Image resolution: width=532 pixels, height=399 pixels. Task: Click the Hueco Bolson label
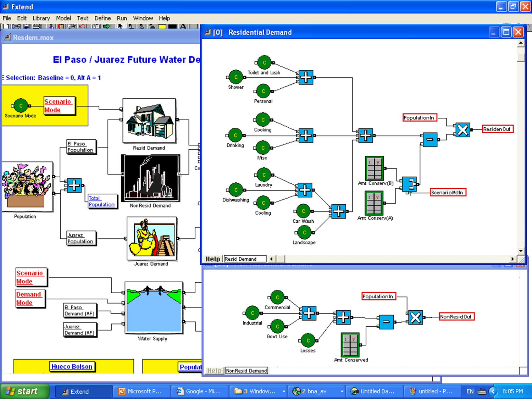(x=72, y=366)
